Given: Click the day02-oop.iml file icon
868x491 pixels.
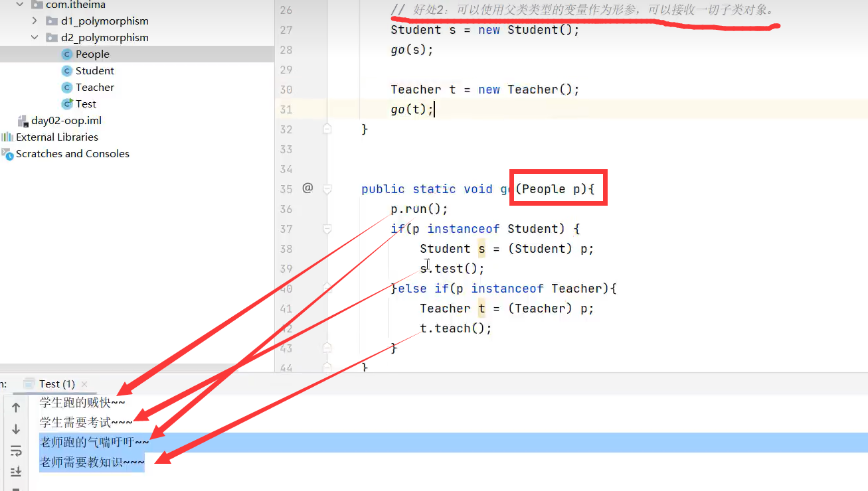Looking at the screenshot, I should [23, 121].
